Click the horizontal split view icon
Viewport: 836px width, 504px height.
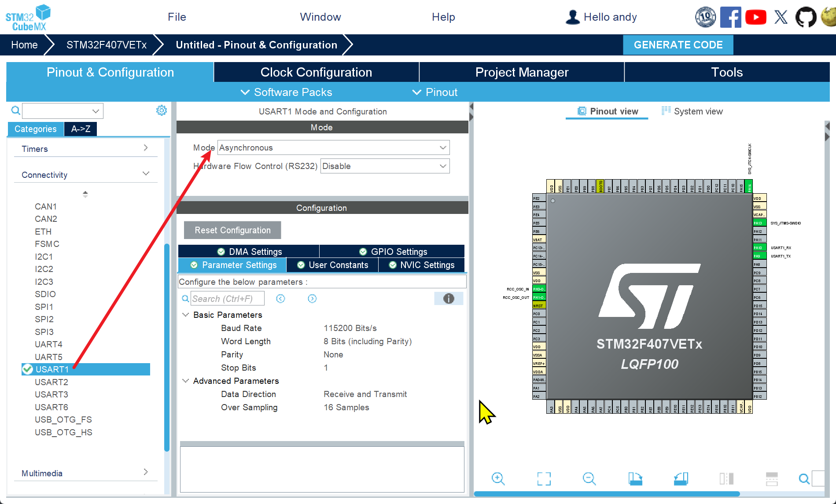772,478
